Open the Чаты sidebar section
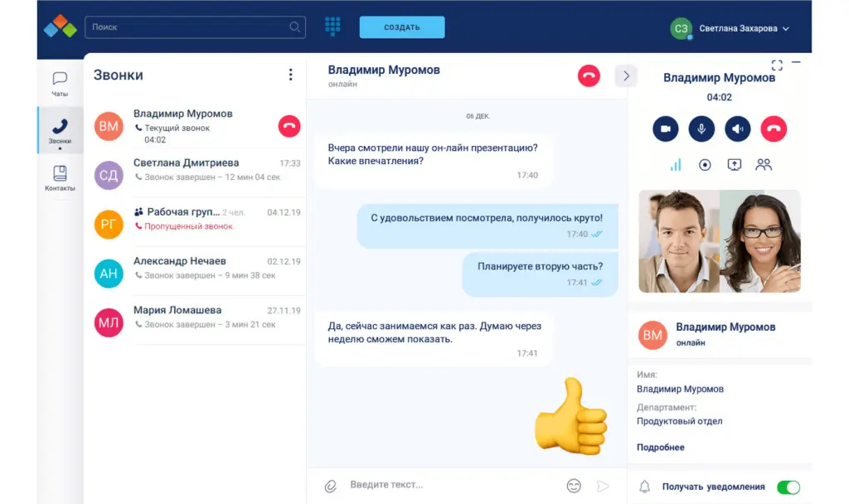849x504 pixels. pos(60,84)
